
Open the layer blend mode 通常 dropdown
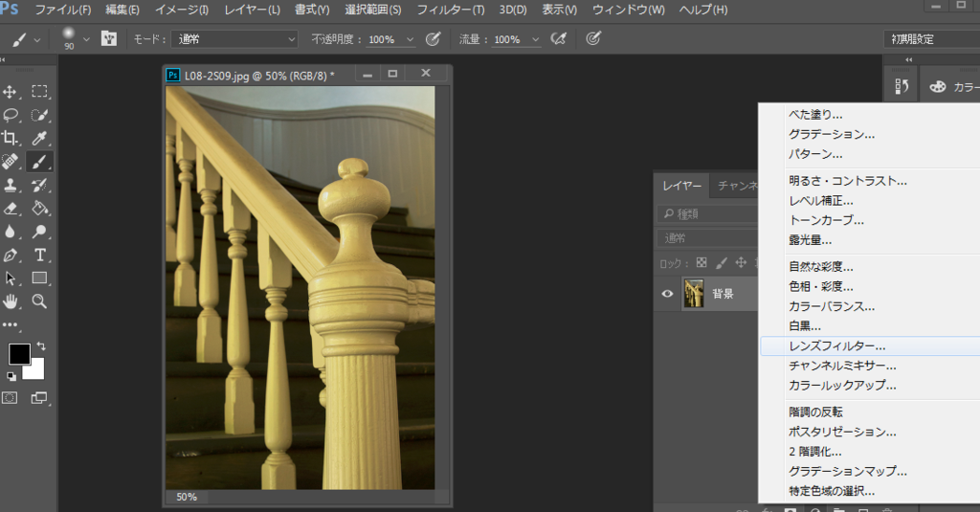[707, 238]
